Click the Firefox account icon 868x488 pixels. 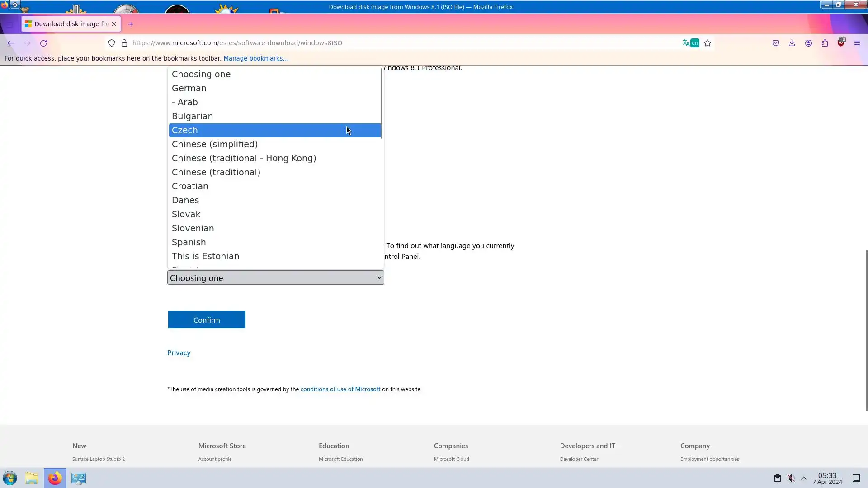(808, 43)
